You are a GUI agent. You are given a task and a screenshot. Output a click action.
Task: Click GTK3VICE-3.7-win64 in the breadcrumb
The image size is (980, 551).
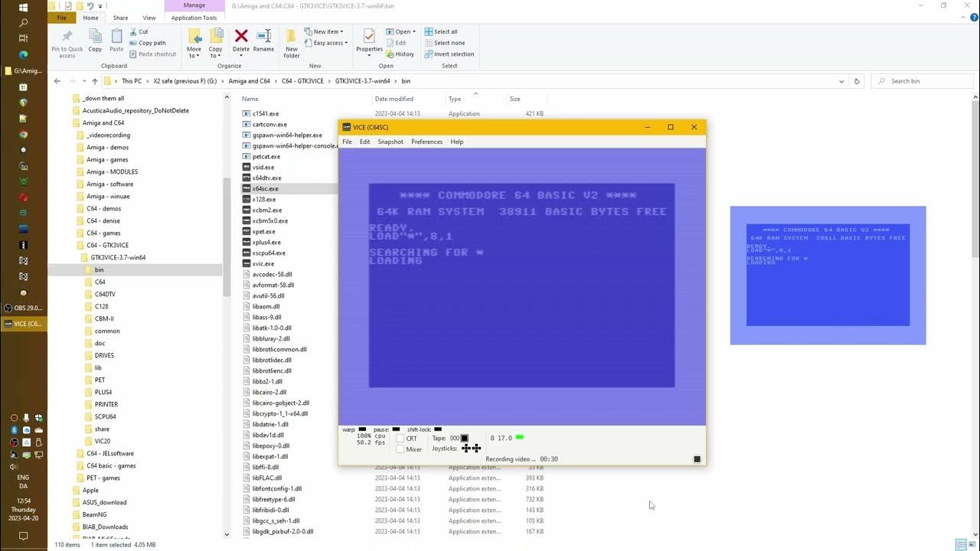pos(362,81)
